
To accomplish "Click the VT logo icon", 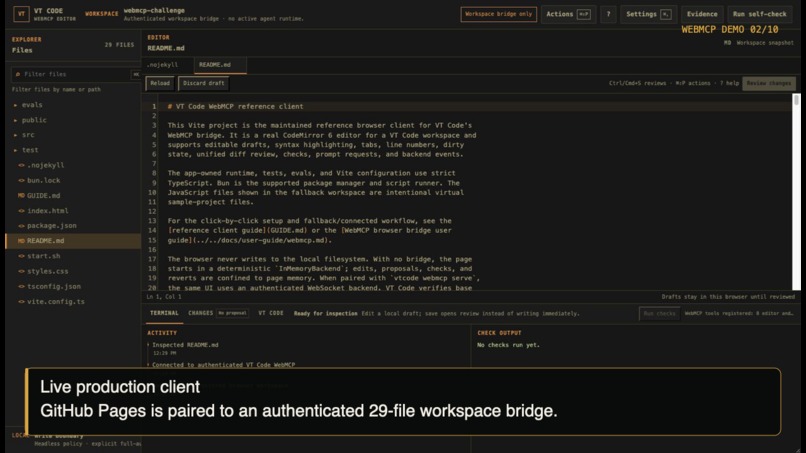I will point(21,14).
